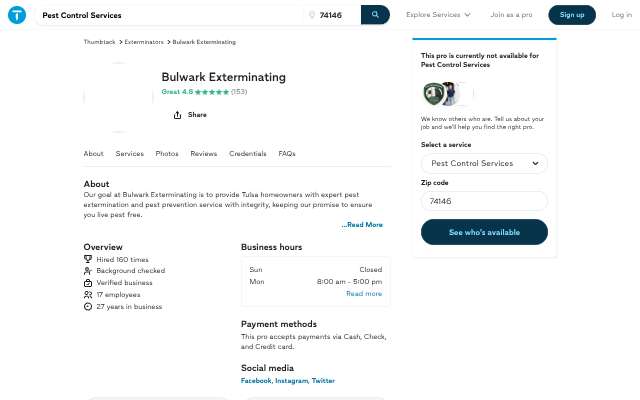Click the Log in link
Viewport: 640px width, 400px height.
[622, 15]
